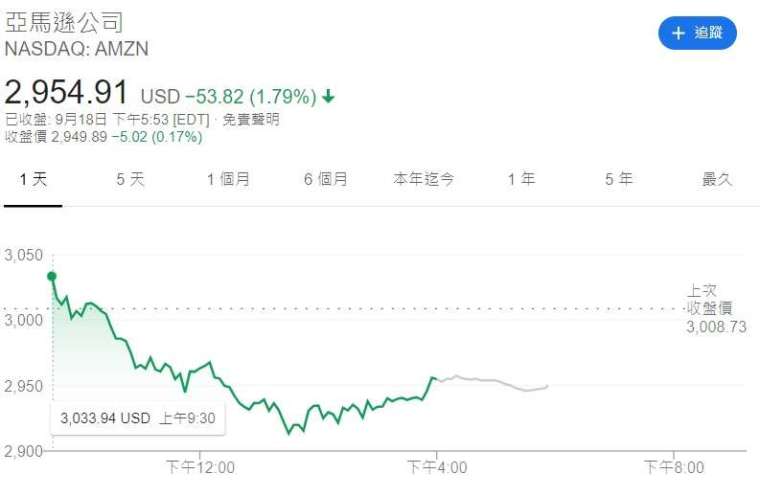
Task: Click the NASDAQ: AMZN ticker text
Action: (x=77, y=49)
